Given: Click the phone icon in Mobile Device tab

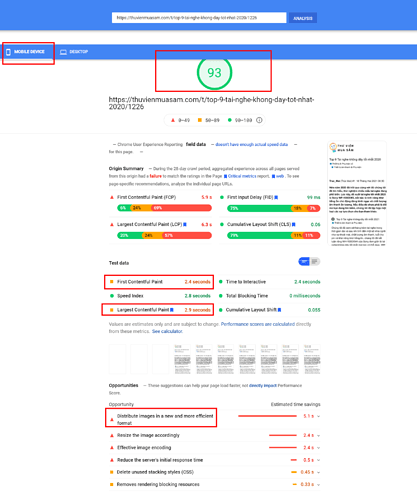Looking at the screenshot, I should click(x=8, y=52).
